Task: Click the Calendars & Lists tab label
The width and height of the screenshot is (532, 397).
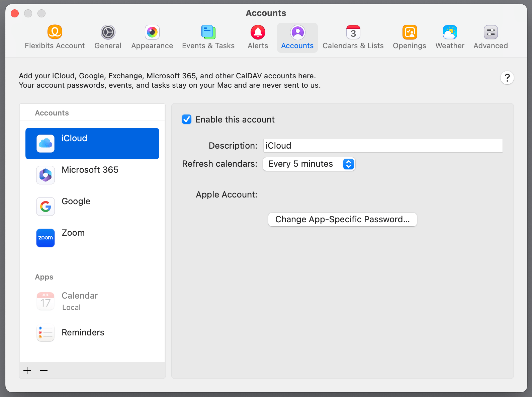Action: click(x=353, y=46)
